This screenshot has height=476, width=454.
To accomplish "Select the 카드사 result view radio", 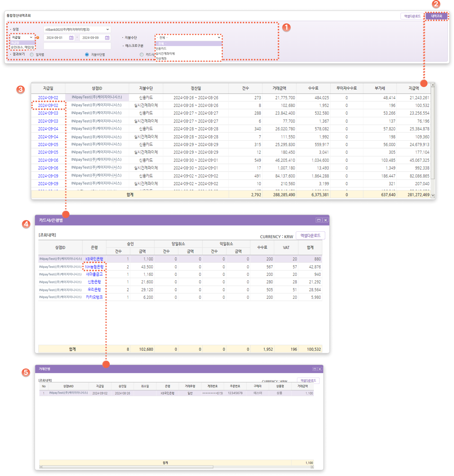I will [142, 55].
